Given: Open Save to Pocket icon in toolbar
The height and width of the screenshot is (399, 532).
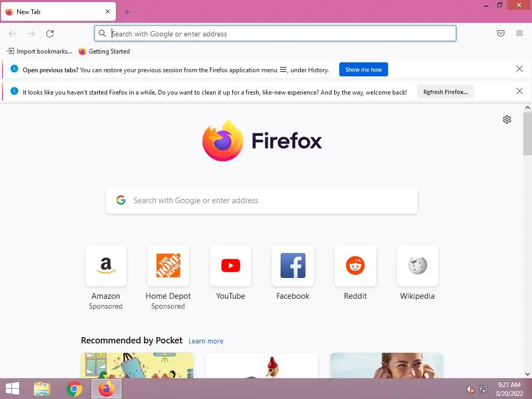Looking at the screenshot, I should coord(500,33).
